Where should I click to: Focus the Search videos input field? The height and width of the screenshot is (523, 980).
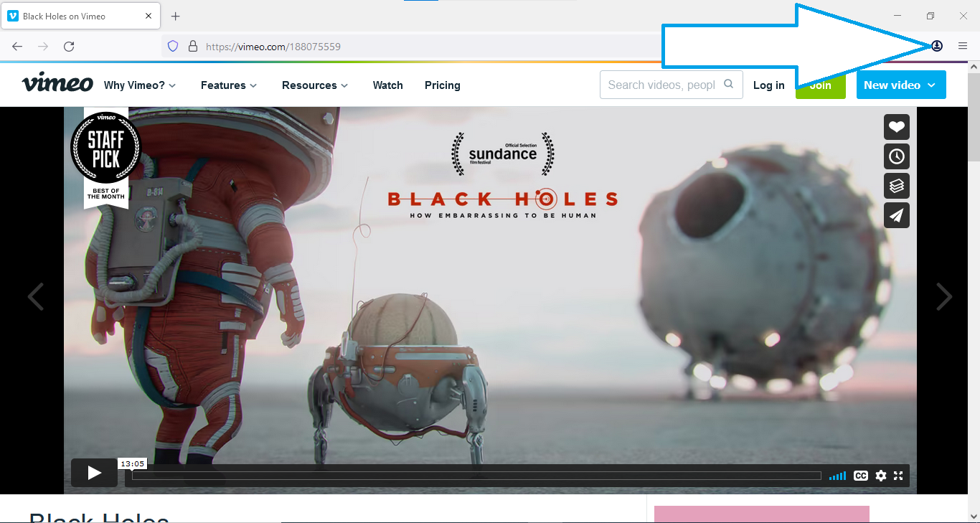[672, 85]
